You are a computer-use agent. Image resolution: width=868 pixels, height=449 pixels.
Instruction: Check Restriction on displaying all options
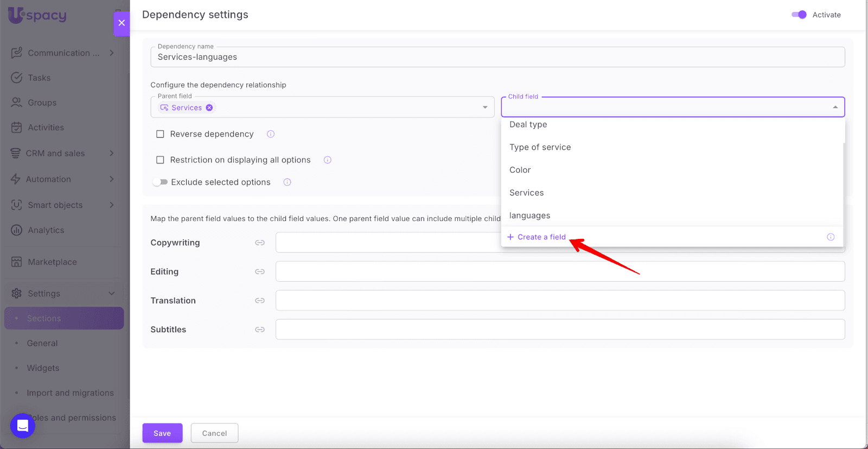(x=160, y=160)
